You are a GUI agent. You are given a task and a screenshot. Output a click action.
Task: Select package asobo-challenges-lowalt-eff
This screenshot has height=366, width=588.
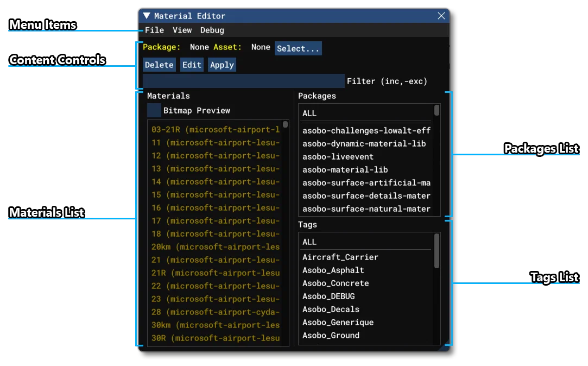(366, 131)
